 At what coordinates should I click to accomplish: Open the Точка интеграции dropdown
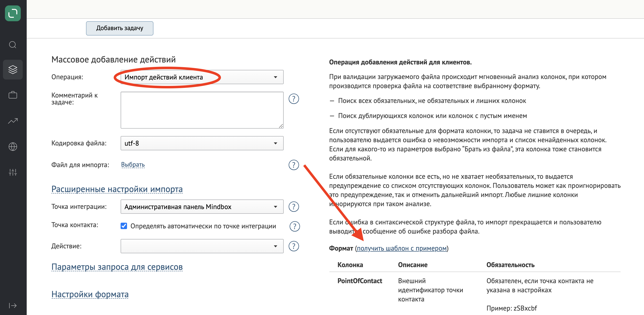202,207
